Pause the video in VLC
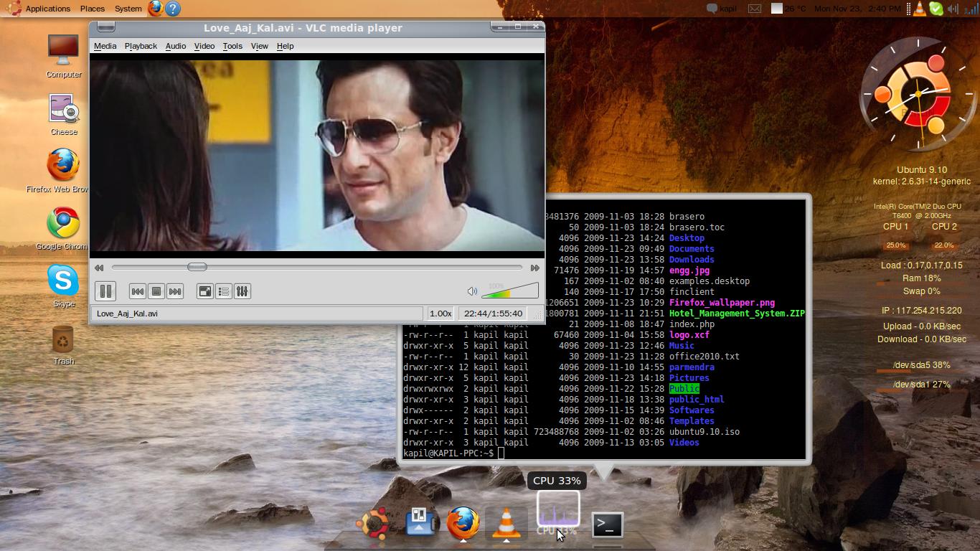The width and height of the screenshot is (980, 551). [105, 291]
